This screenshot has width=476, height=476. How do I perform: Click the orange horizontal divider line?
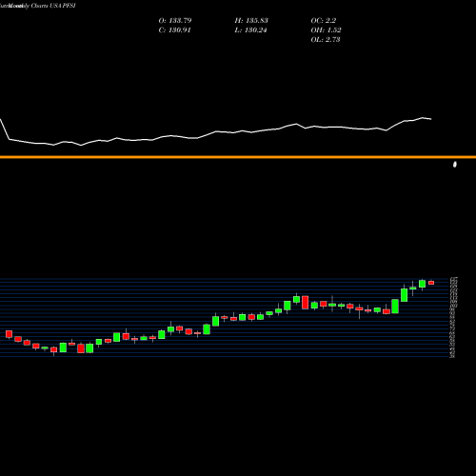(x=238, y=157)
